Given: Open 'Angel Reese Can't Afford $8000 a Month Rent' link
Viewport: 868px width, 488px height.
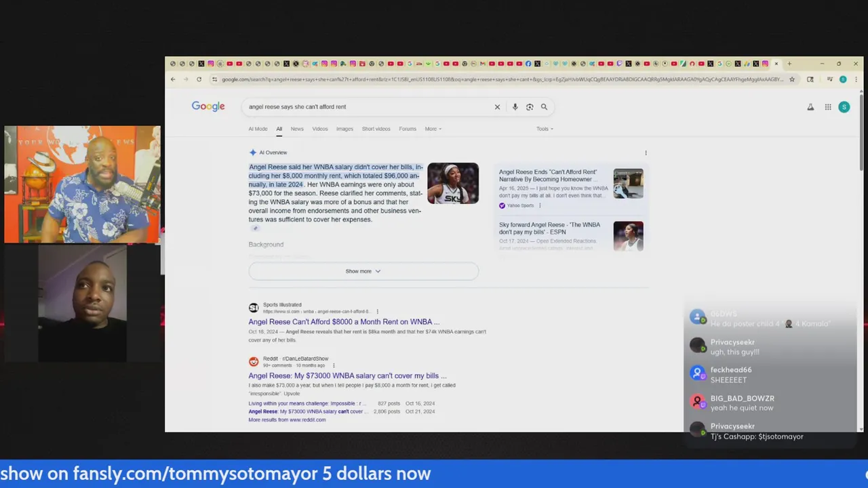Looking at the screenshot, I should coord(344,322).
